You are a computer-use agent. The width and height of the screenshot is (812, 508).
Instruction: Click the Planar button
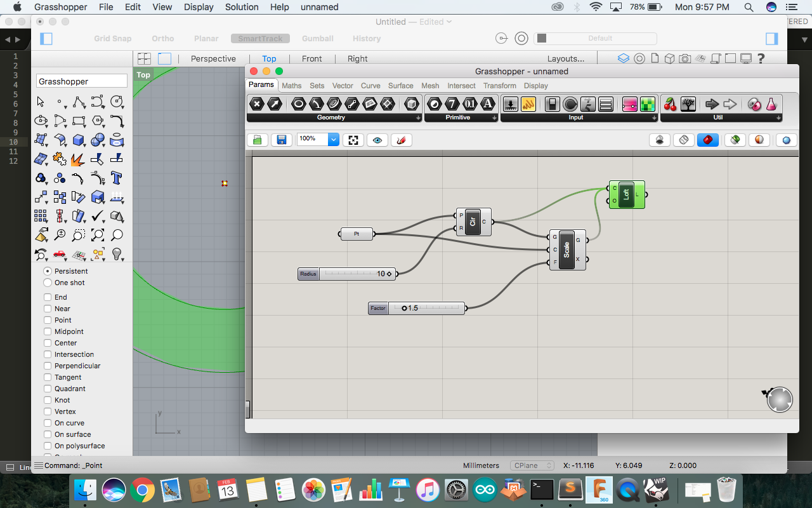coord(206,38)
